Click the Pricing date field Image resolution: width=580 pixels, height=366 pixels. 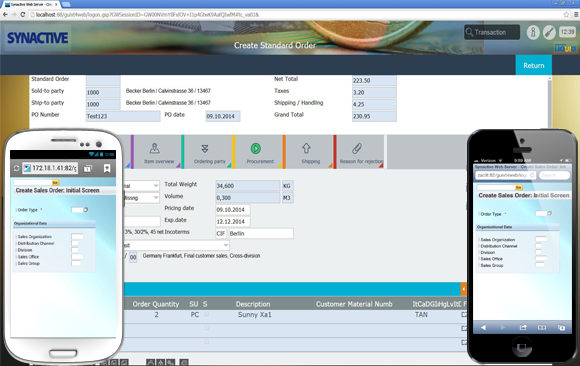[x=233, y=209]
